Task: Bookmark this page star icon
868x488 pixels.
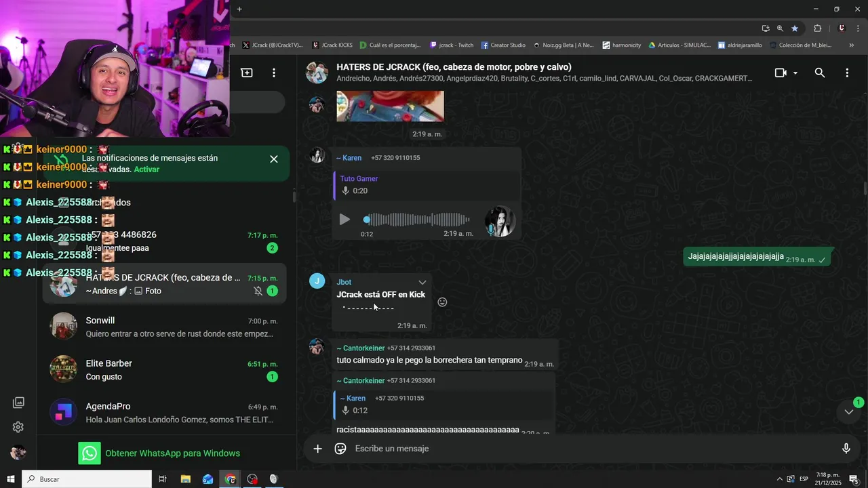Action: point(795,28)
